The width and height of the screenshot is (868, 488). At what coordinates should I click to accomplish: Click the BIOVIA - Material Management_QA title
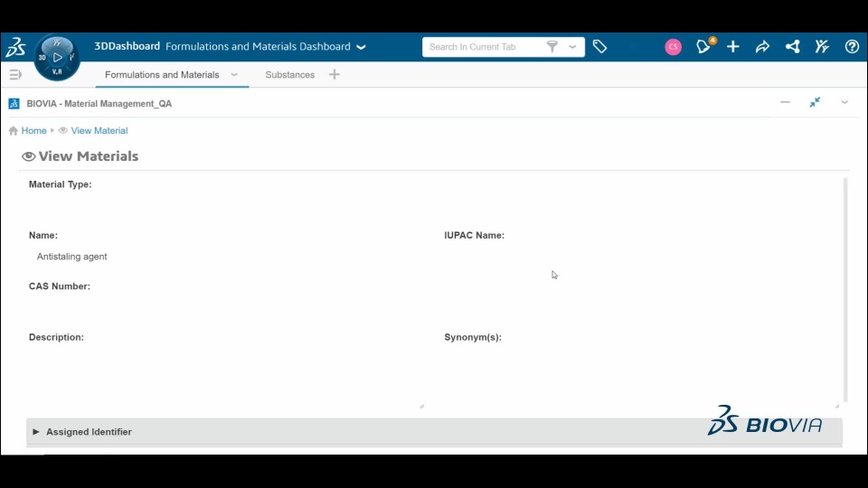tap(99, 103)
